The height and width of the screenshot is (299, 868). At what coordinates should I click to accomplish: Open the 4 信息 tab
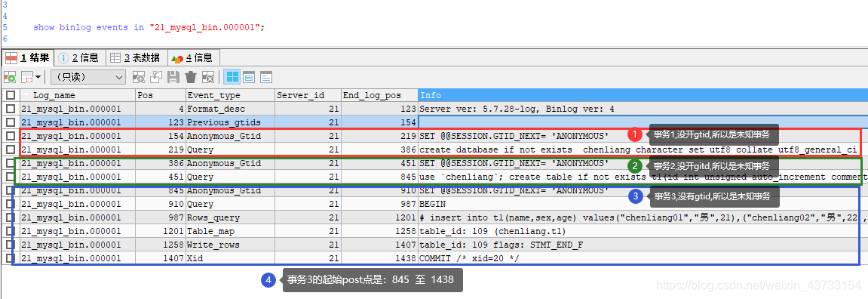pyautogui.click(x=192, y=57)
